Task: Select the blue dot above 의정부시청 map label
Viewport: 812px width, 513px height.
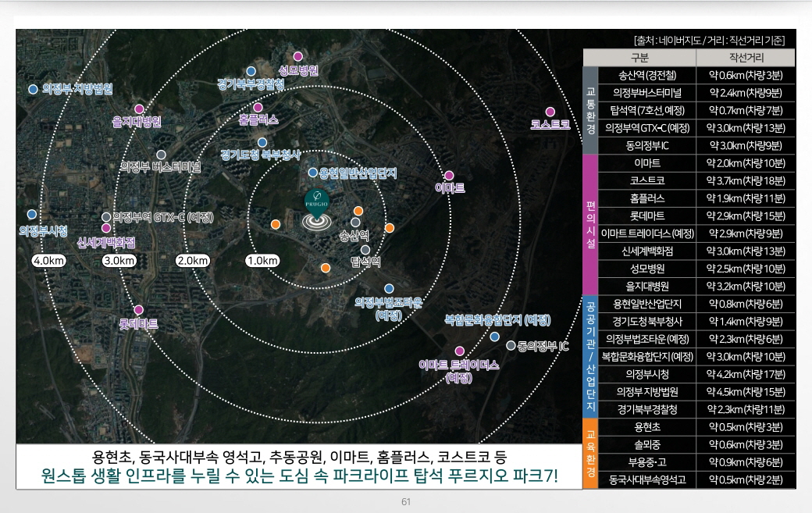Action: tap(32, 214)
